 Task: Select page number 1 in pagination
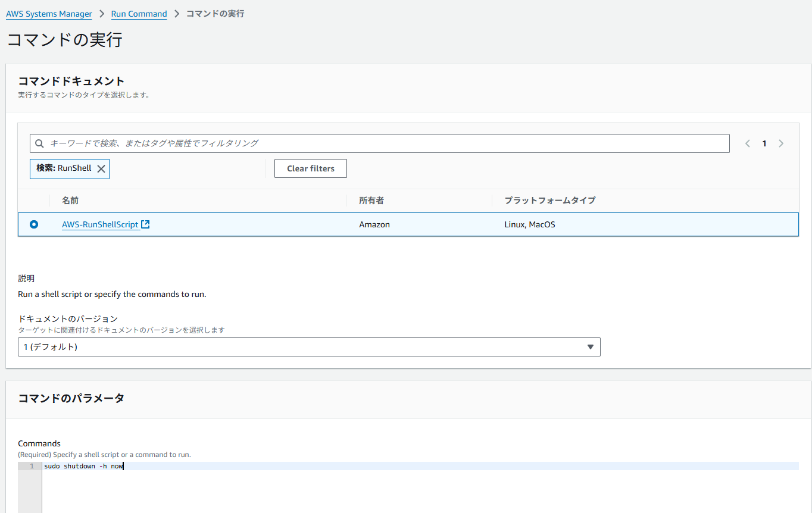tap(764, 143)
